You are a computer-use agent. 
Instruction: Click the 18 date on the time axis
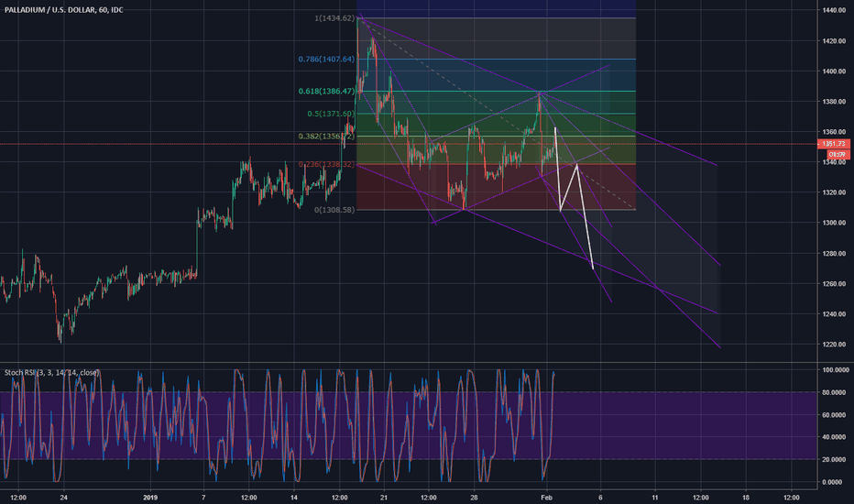[746, 498]
